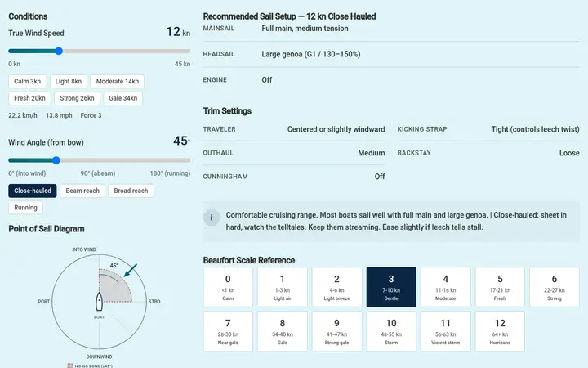Select Beaufort card 7 Near gale
588x368 pixels.
click(x=228, y=331)
